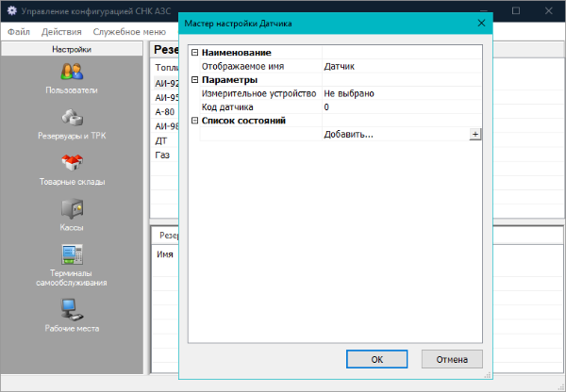Open the Служебное меню menu
566x392 pixels.
click(130, 31)
